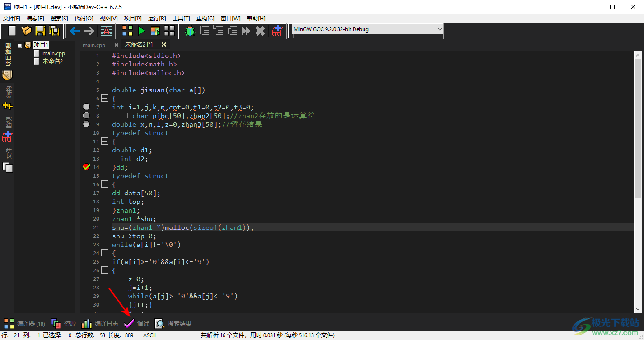Image resolution: width=644 pixels, height=340 pixels.
Task: Compile using the four-squares icon
Action: pos(127,31)
